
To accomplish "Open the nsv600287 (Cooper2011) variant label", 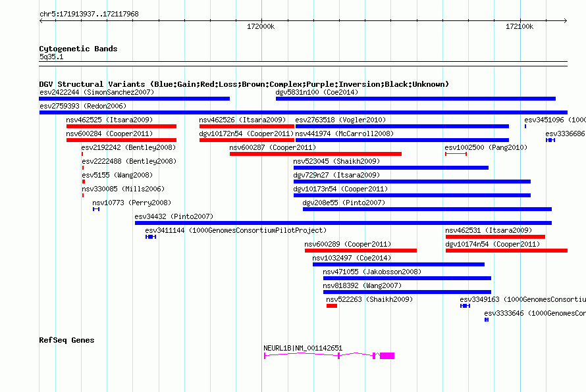I will tap(273, 147).
